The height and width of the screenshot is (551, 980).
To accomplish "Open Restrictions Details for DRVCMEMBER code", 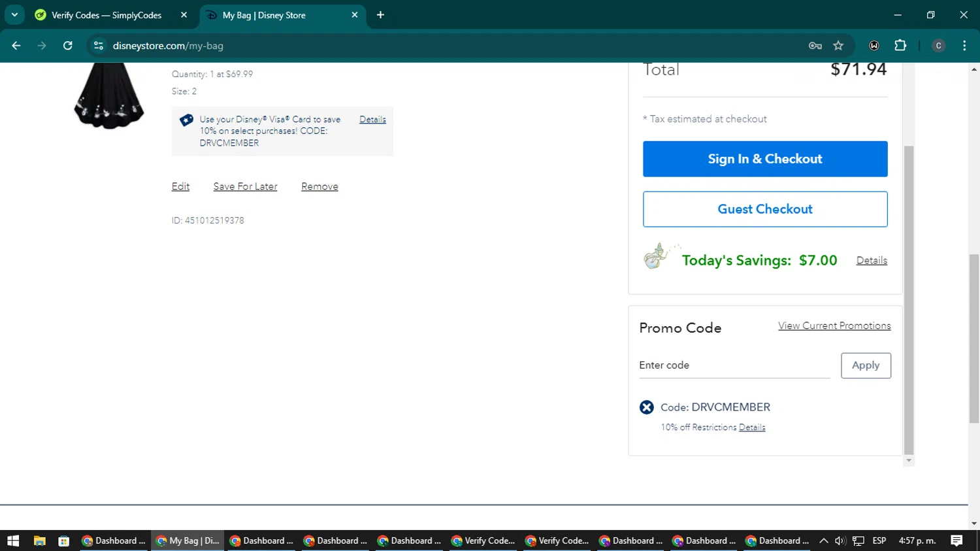I will click(752, 427).
